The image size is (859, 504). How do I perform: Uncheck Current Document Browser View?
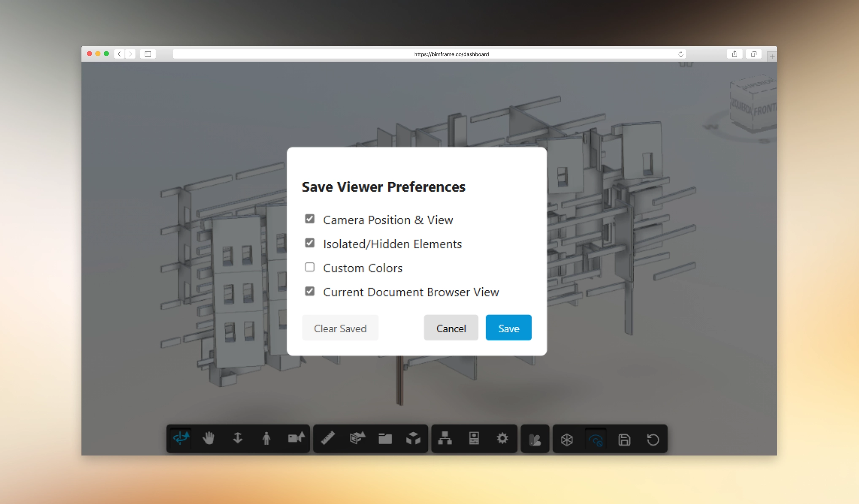tap(310, 291)
